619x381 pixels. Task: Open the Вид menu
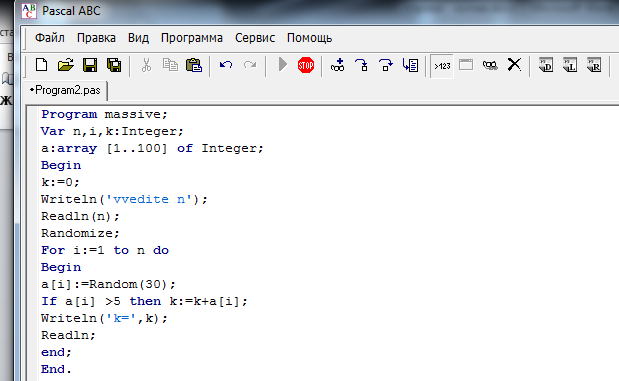click(x=138, y=38)
